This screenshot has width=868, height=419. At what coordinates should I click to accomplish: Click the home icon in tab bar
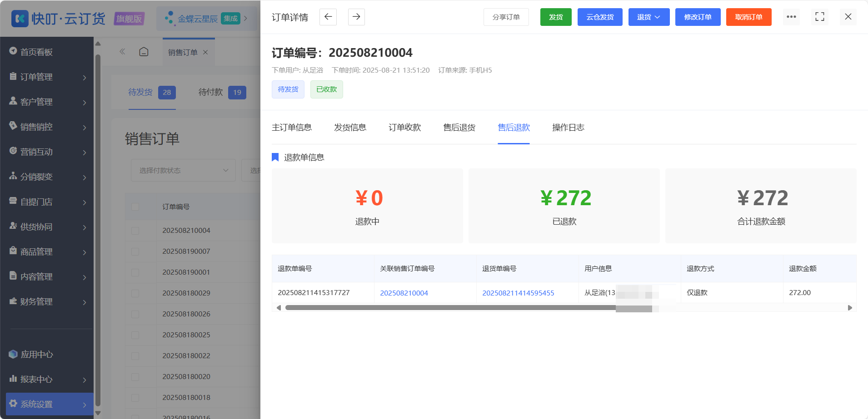[x=144, y=52]
